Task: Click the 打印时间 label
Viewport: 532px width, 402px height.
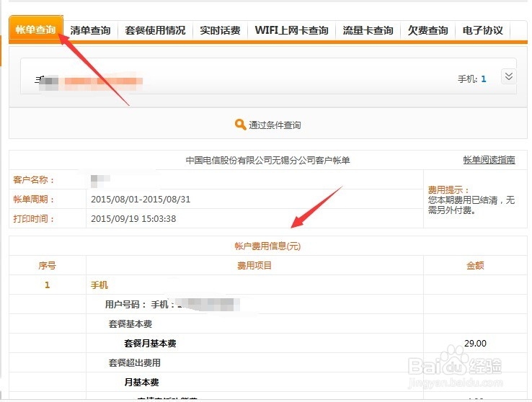Action: tap(34, 218)
